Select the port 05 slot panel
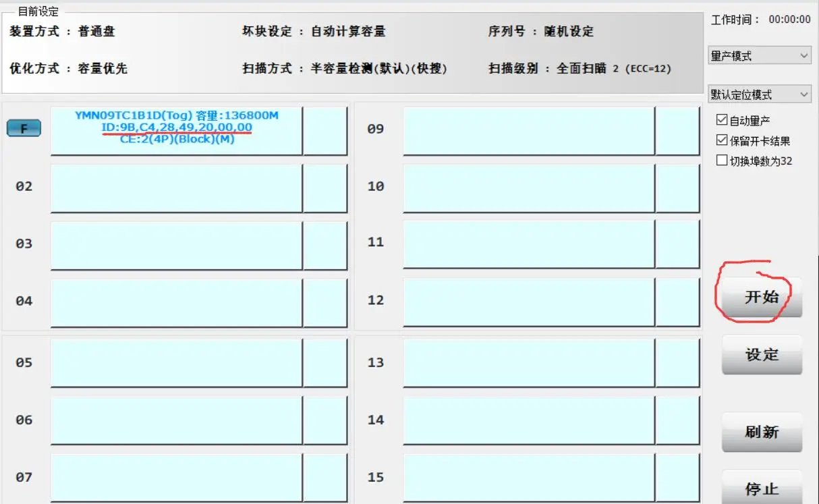Image resolution: width=819 pixels, height=504 pixels. tap(176, 363)
